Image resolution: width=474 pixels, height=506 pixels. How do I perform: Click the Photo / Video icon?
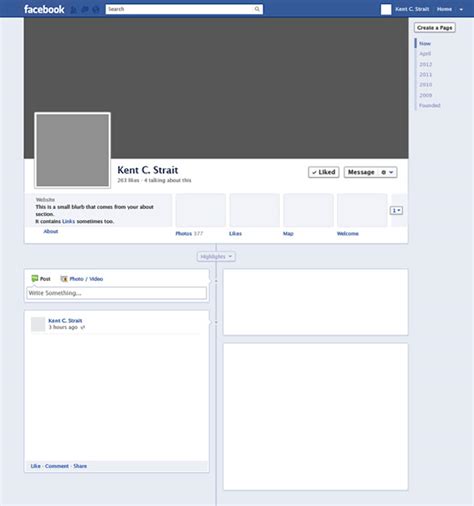point(64,279)
